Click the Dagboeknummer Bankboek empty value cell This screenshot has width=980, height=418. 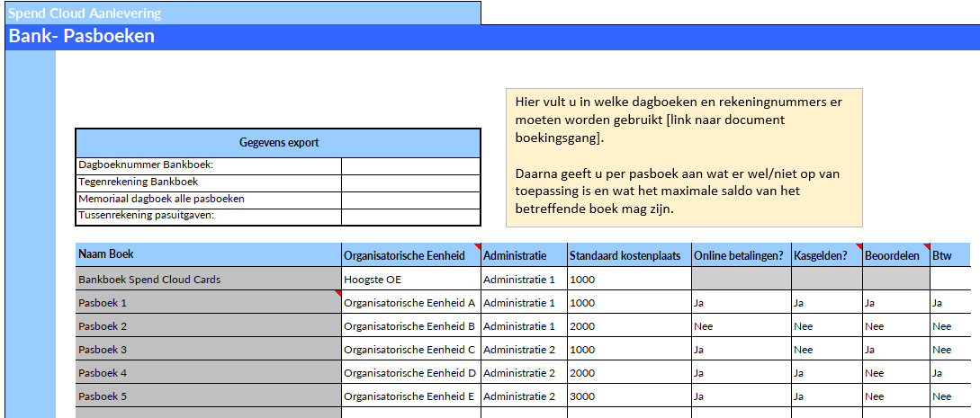[410, 165]
